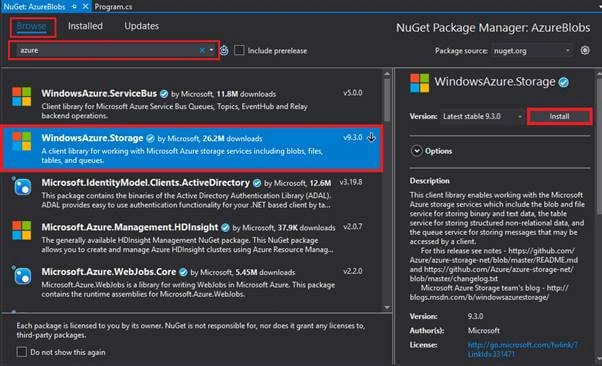Click the v3.19.8 version label
The height and width of the screenshot is (366, 602).
point(351,182)
